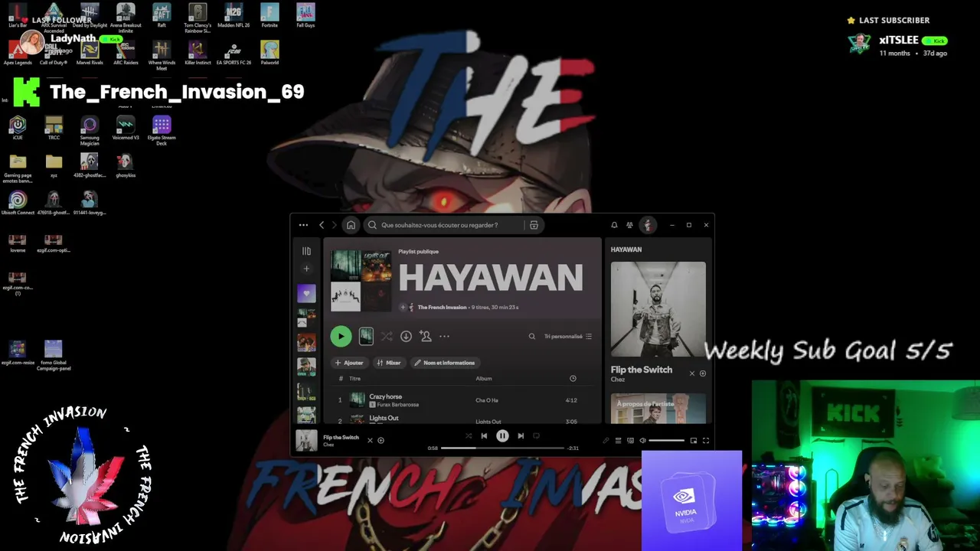Download the HAYAWAN playlist
Screen dimensions: 980x551
pos(406,337)
